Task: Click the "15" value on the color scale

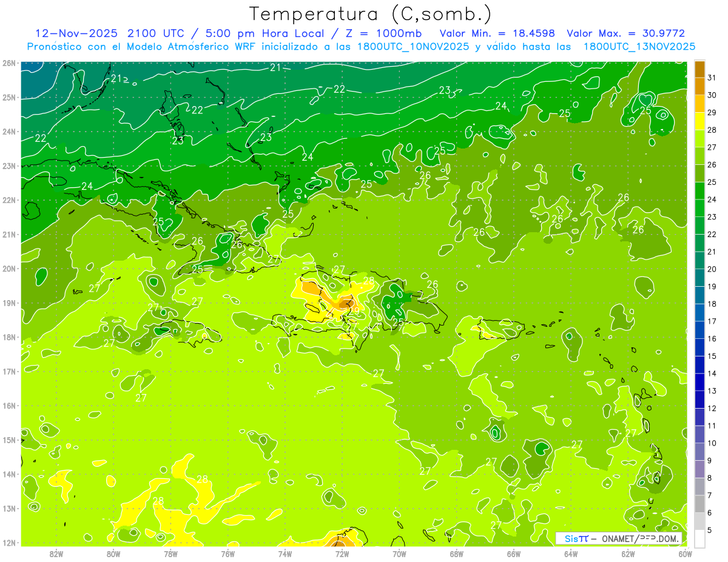Action: 712,356
